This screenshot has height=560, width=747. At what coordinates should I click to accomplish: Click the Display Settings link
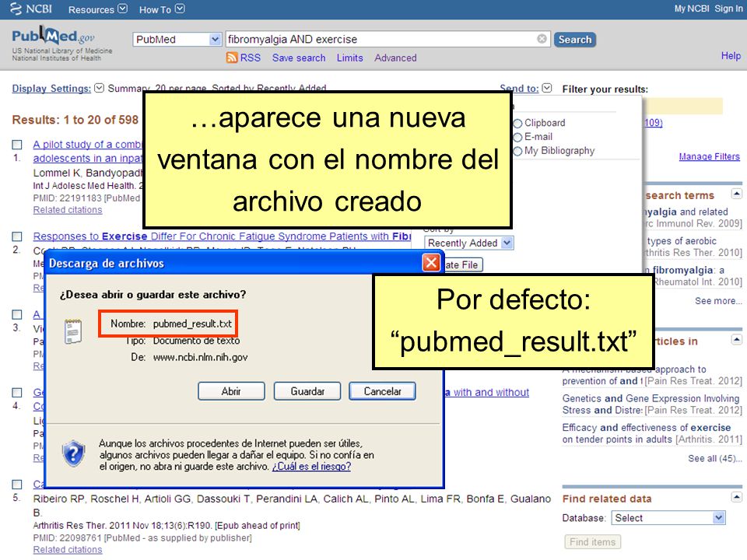pos(51,89)
